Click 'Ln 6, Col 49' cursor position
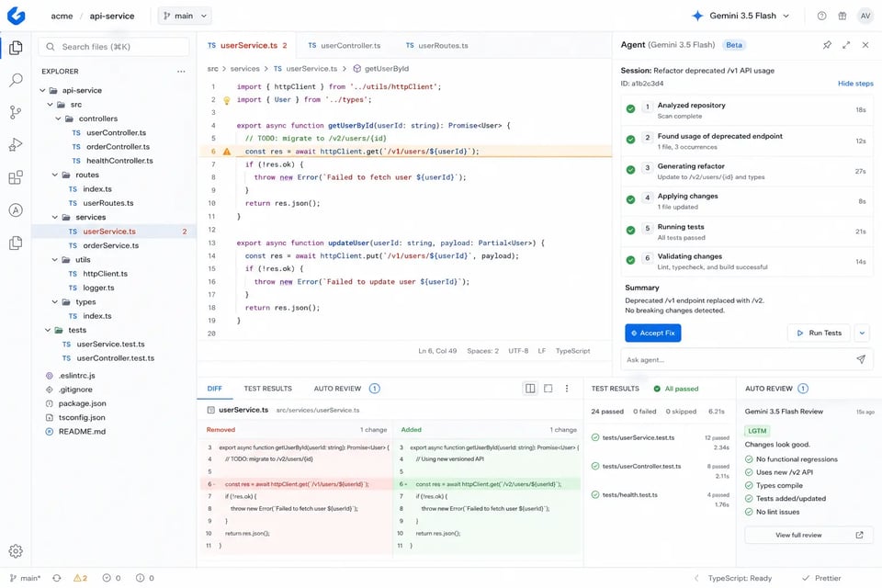The width and height of the screenshot is (882, 588). pos(437,351)
